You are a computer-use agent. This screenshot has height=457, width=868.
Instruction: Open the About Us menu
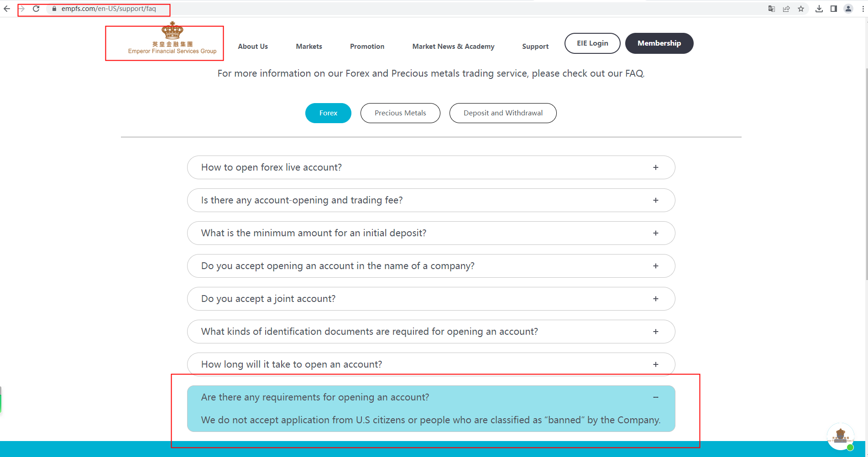pos(253,47)
